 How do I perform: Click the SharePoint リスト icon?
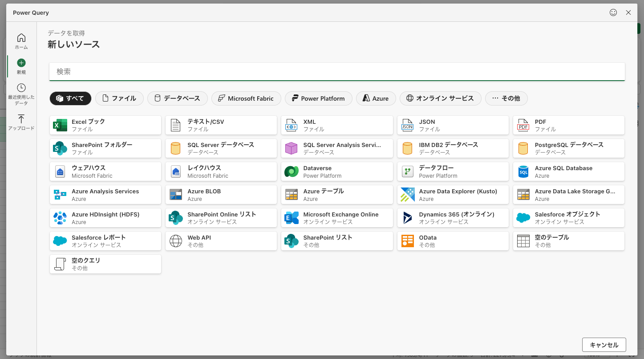pyautogui.click(x=292, y=241)
